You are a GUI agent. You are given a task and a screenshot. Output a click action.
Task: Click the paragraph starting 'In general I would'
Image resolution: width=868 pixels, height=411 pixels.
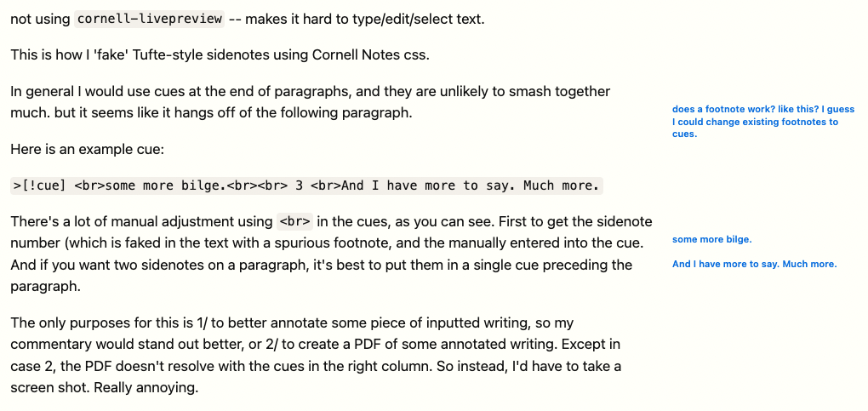pyautogui.click(x=311, y=102)
